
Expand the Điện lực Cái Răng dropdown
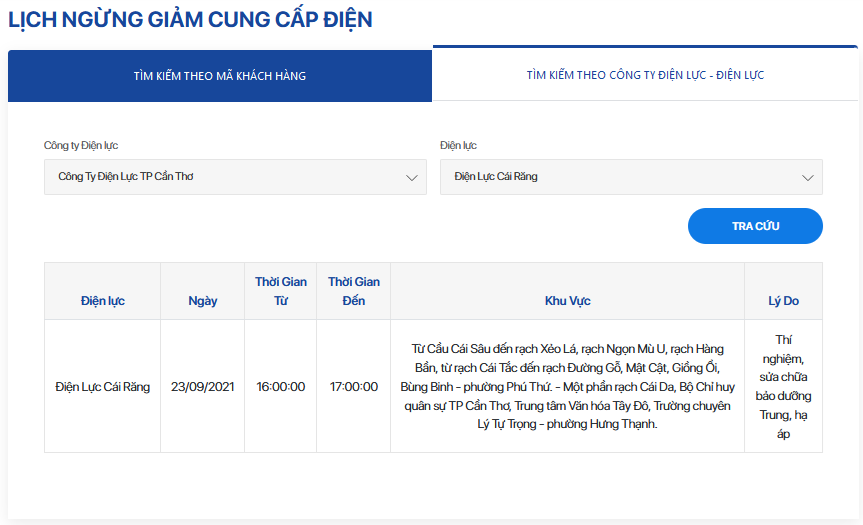click(631, 177)
